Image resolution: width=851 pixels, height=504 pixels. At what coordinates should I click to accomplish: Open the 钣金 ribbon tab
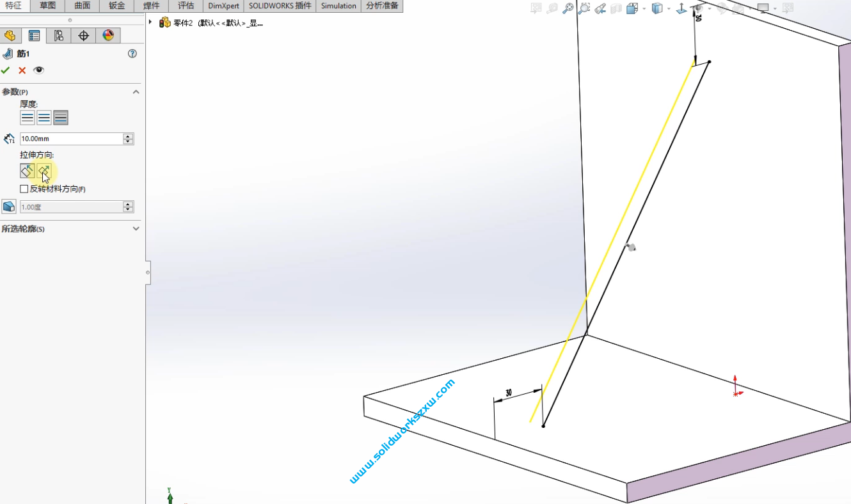(117, 6)
